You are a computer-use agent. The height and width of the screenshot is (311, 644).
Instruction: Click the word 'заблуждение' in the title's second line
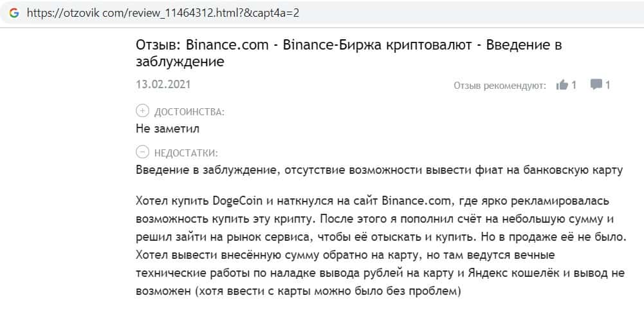pyautogui.click(x=180, y=62)
